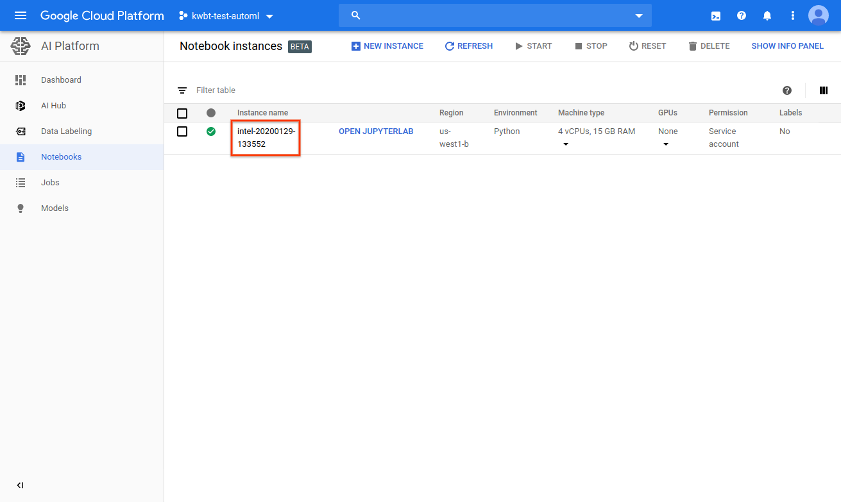Click the Google Cloud Platform logo text
This screenshot has height=504, width=841.
[102, 15]
